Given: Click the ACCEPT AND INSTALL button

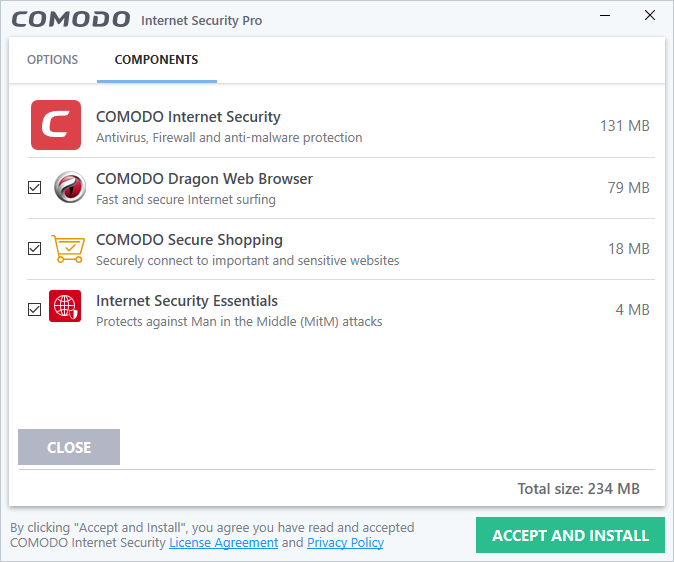Looking at the screenshot, I should 570,535.
